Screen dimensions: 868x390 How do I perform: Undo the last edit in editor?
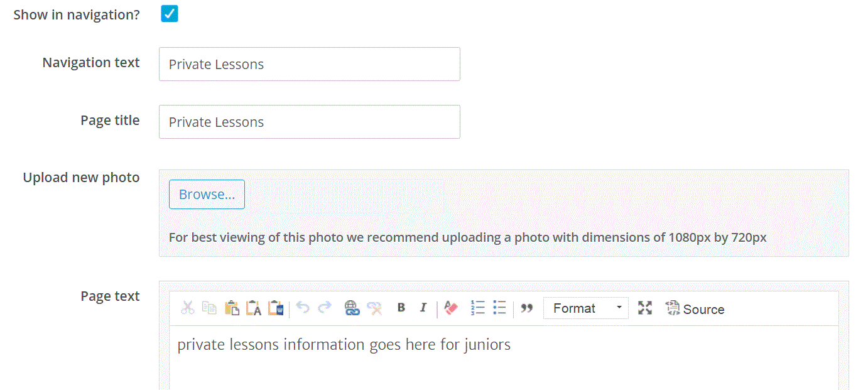(303, 308)
